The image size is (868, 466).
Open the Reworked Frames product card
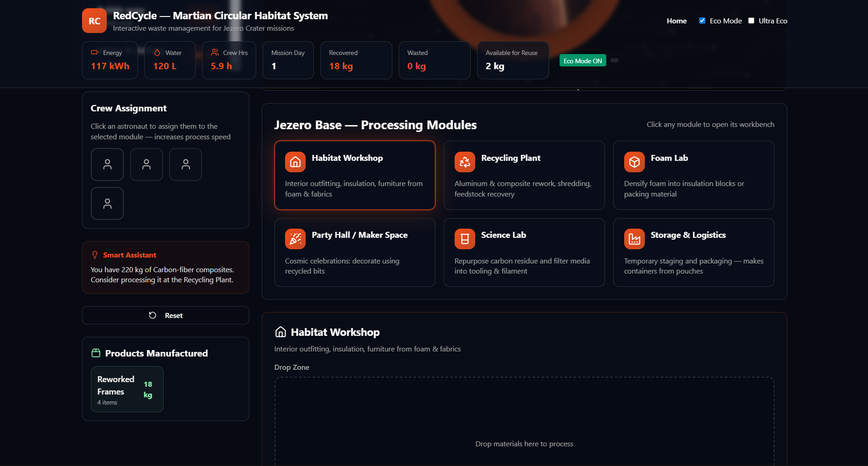127,389
